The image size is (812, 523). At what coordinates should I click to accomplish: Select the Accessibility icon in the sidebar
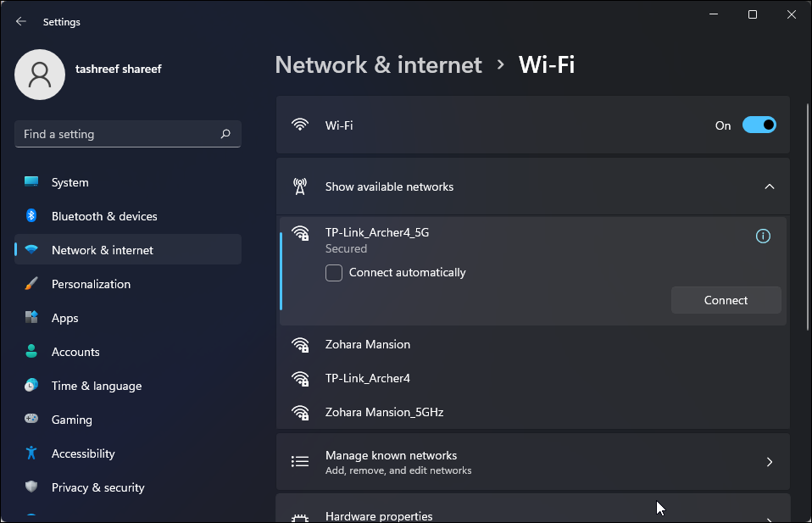[x=31, y=453]
